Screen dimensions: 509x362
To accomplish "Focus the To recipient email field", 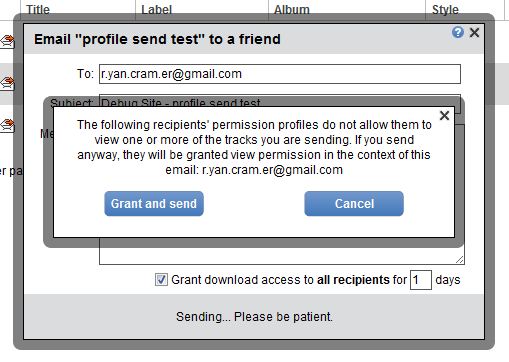I will click(280, 74).
